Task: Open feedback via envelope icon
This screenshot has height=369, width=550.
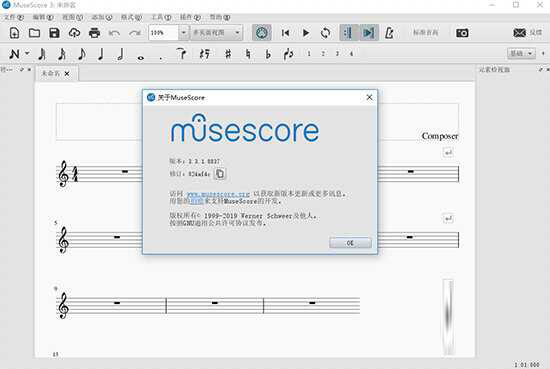Action: point(519,33)
